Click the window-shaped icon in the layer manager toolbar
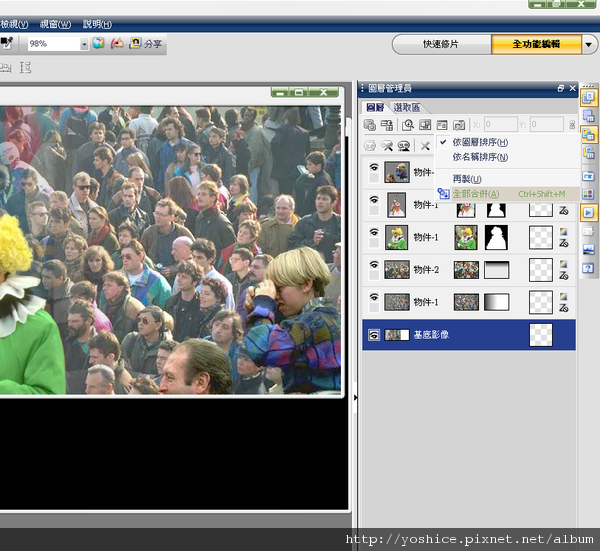The height and width of the screenshot is (551, 600). (442, 125)
